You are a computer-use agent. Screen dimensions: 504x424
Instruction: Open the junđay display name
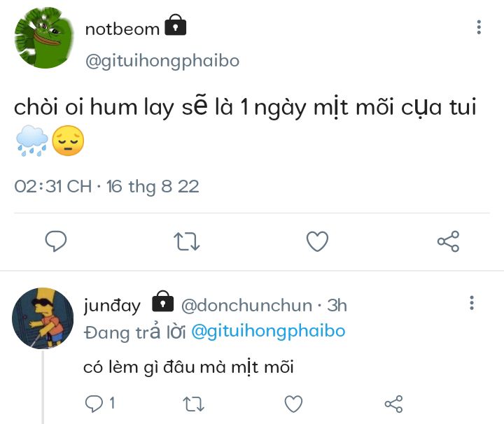112,306
